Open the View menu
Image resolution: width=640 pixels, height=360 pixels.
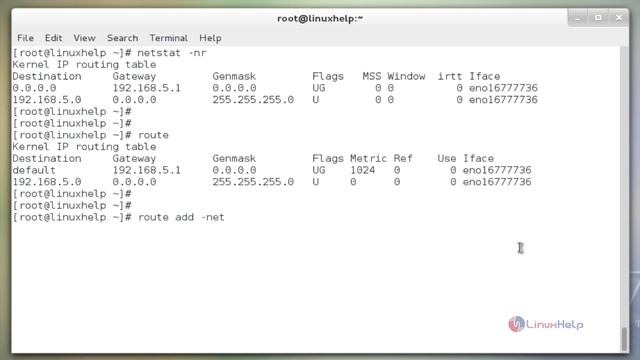(x=84, y=38)
